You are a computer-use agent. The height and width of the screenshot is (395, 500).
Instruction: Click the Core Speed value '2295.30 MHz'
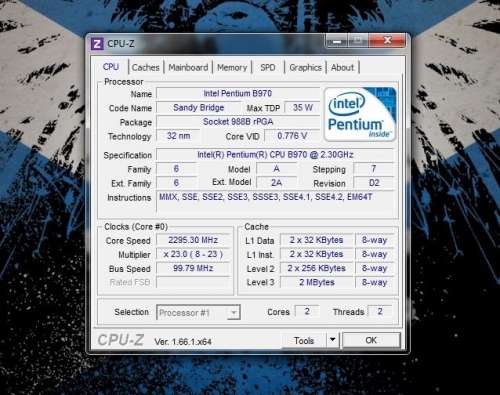point(193,240)
